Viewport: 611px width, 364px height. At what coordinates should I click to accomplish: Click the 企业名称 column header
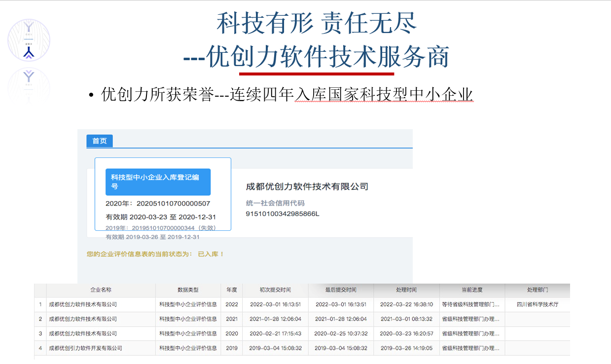[101, 290]
